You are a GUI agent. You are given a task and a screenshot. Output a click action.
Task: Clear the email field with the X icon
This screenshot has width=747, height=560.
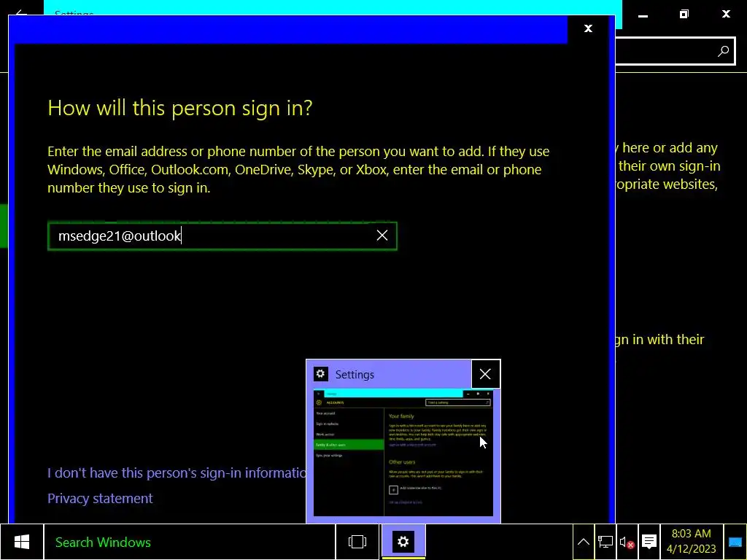coord(382,236)
